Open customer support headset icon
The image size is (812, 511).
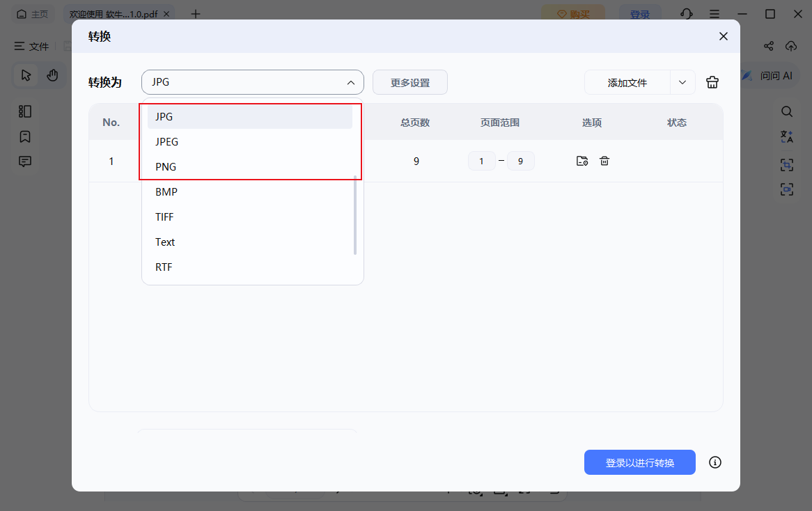point(687,14)
